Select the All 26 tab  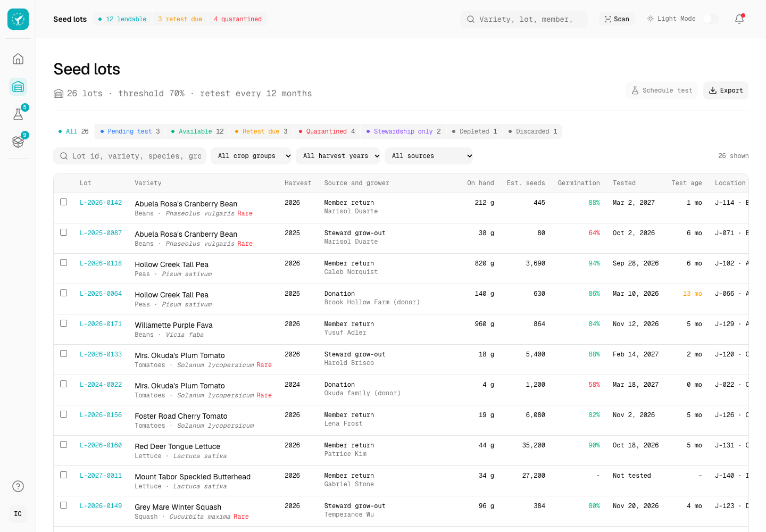pyautogui.click(x=74, y=131)
